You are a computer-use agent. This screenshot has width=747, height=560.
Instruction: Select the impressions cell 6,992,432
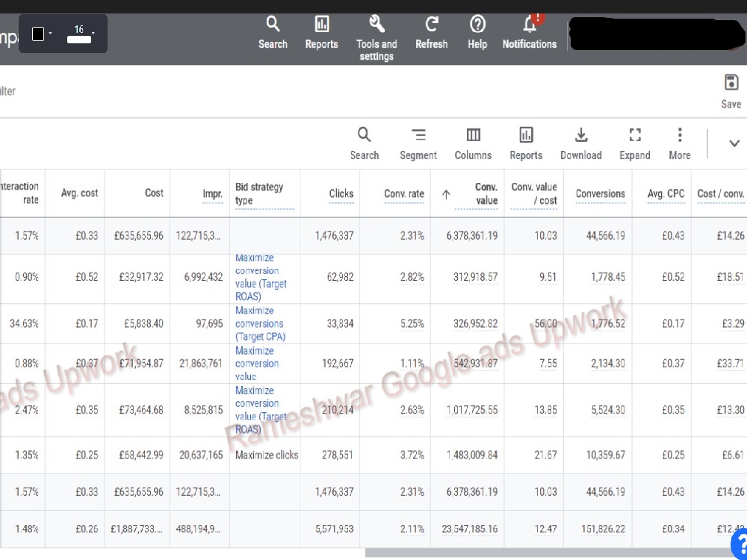(x=203, y=277)
